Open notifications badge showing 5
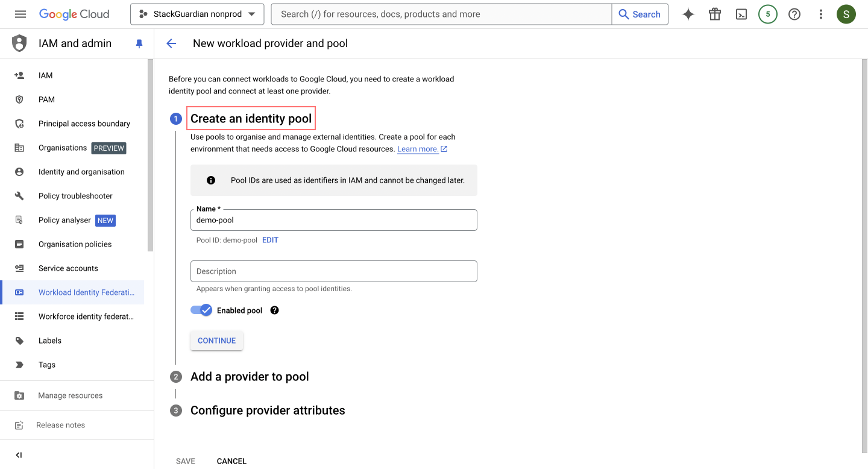Viewport: 868px width, 469px height. click(767, 14)
